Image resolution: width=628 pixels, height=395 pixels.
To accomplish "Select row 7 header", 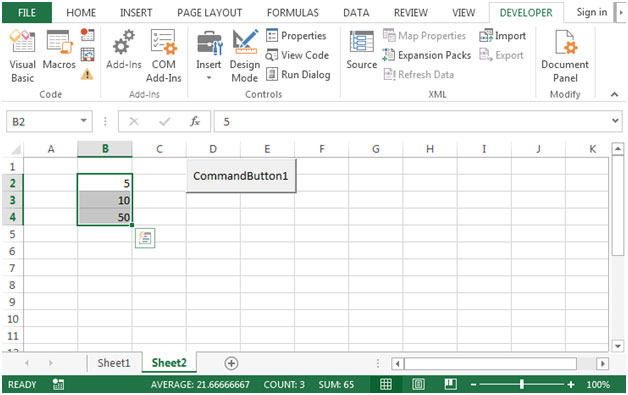I will tap(12, 268).
